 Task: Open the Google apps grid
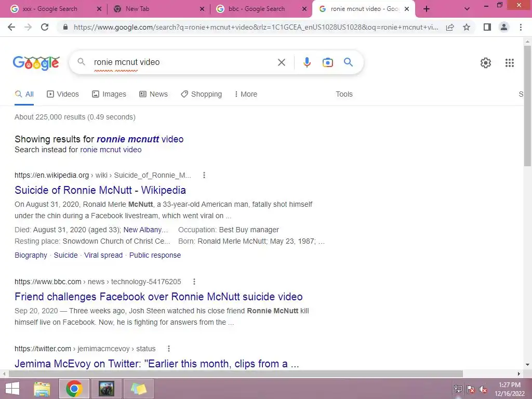pos(510,63)
